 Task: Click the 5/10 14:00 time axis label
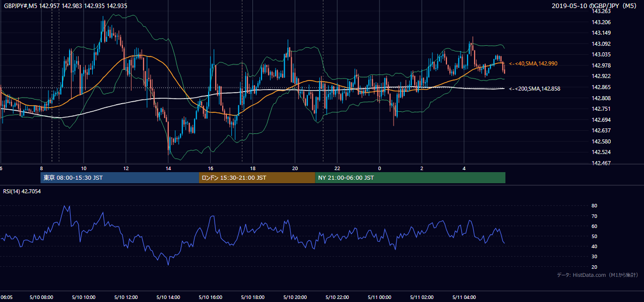[x=168, y=297]
